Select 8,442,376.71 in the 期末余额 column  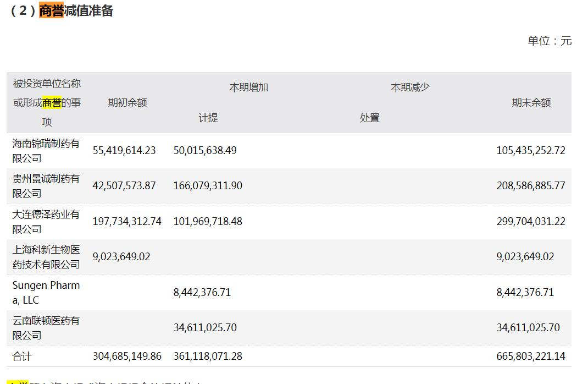(525, 293)
